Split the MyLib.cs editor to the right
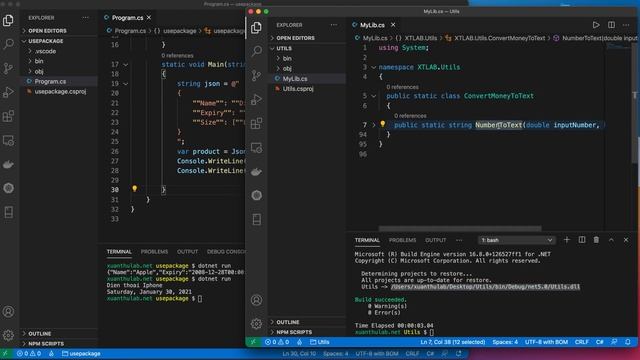Screen dimensions: 640x360 [x=611, y=25]
